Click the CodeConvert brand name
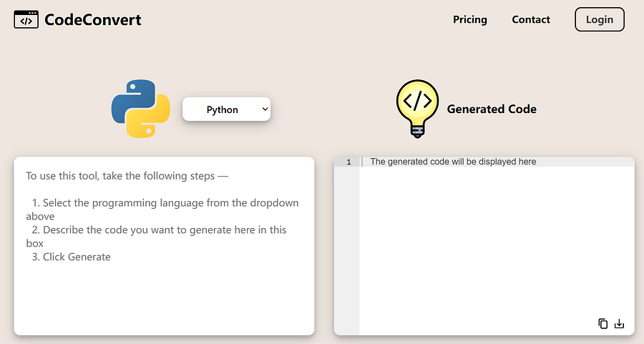The image size is (644, 344). click(93, 20)
